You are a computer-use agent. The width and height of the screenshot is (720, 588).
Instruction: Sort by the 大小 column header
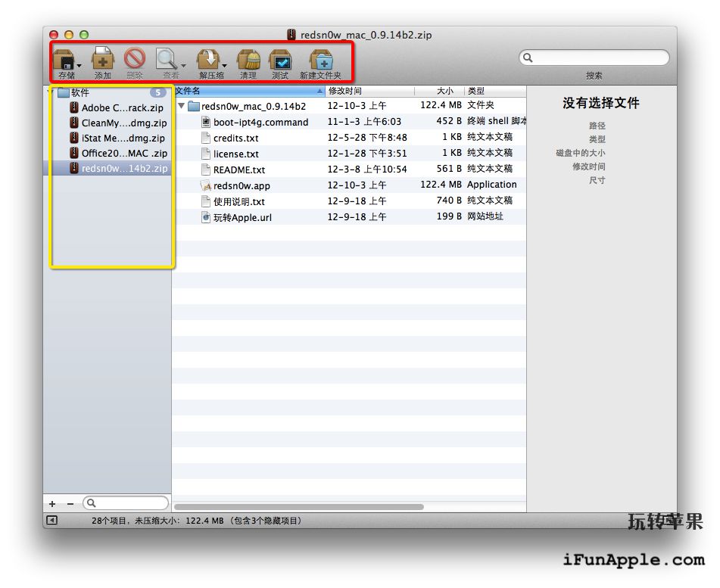[439, 91]
